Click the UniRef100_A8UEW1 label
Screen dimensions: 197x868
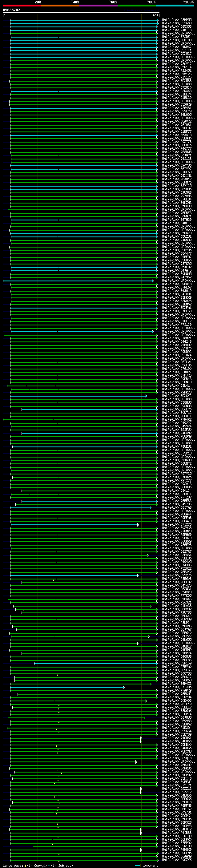[x=177, y=447]
